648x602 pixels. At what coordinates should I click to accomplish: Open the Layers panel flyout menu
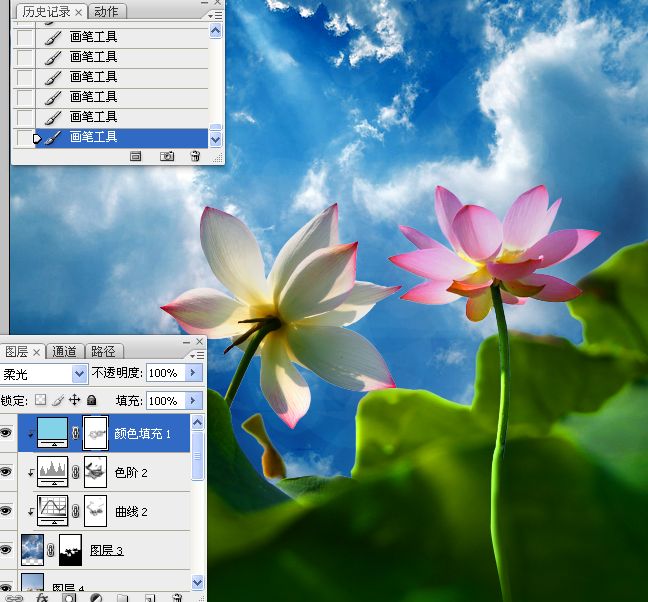197,355
